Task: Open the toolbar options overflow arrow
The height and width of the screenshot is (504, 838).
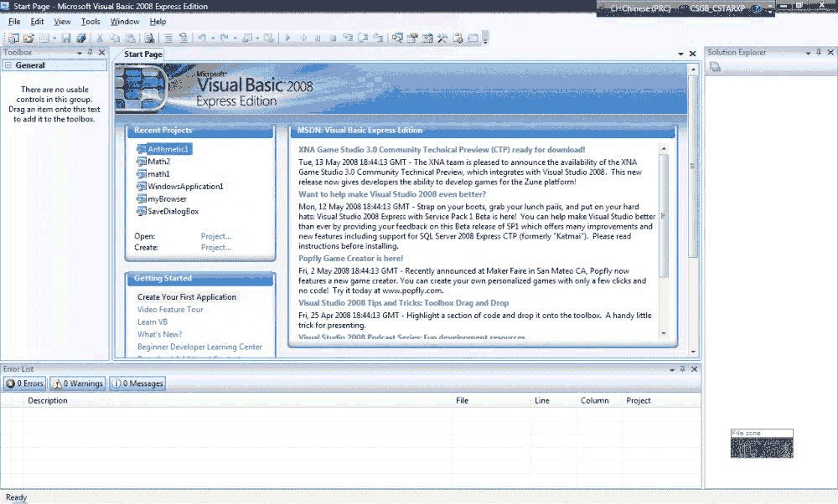Action: (485, 39)
